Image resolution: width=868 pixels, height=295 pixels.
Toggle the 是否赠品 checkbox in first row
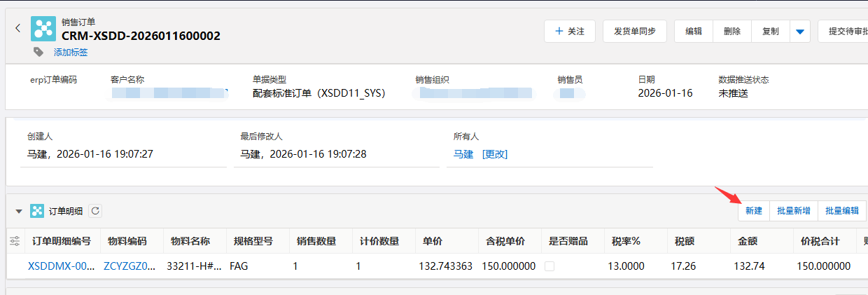[549, 266]
